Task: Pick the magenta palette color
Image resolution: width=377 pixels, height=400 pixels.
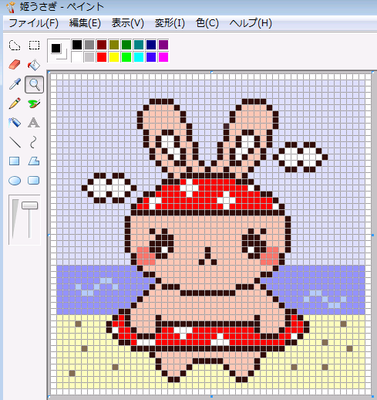Action: pyautogui.click(x=163, y=57)
